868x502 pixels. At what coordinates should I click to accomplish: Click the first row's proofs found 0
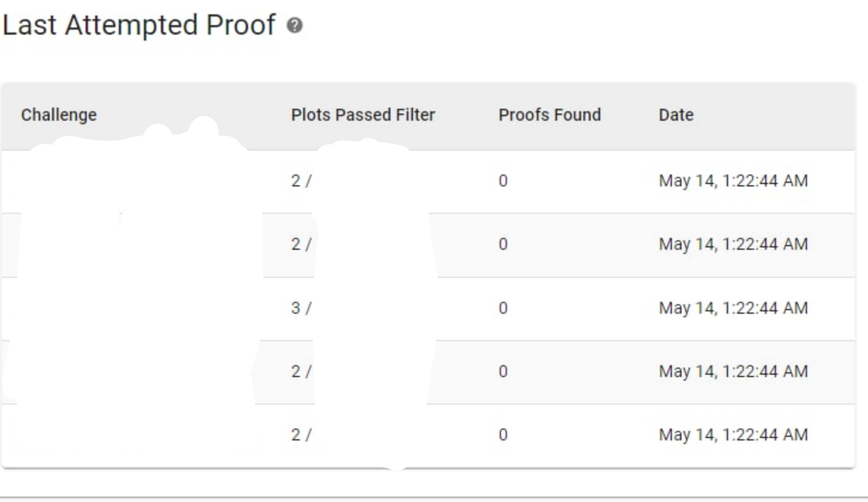click(x=503, y=181)
